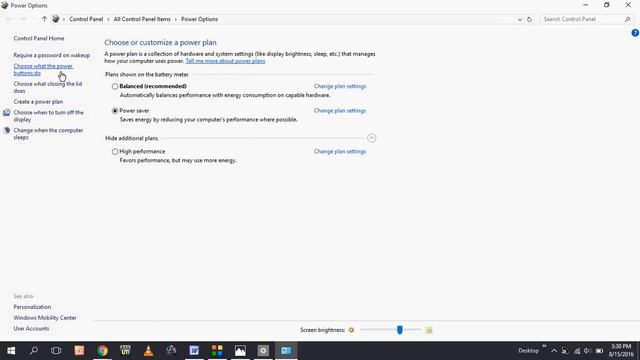
Task: Go up one level arrow
Action: [x=44, y=19]
